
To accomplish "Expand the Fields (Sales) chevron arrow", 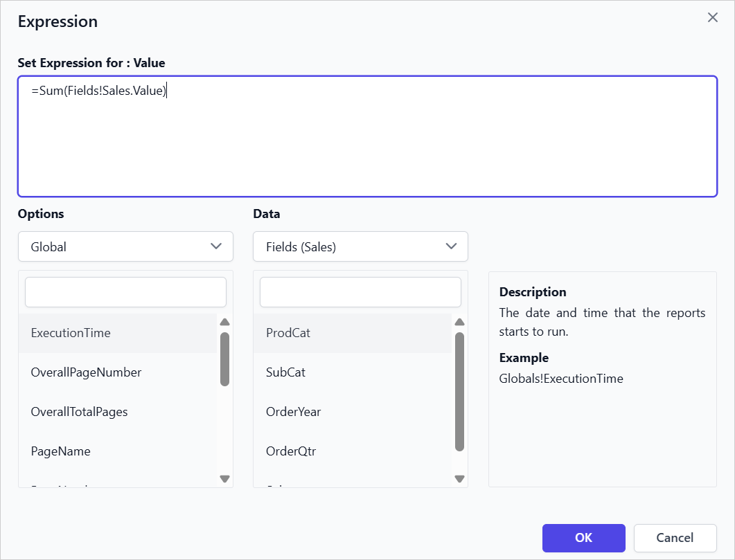I will point(451,246).
